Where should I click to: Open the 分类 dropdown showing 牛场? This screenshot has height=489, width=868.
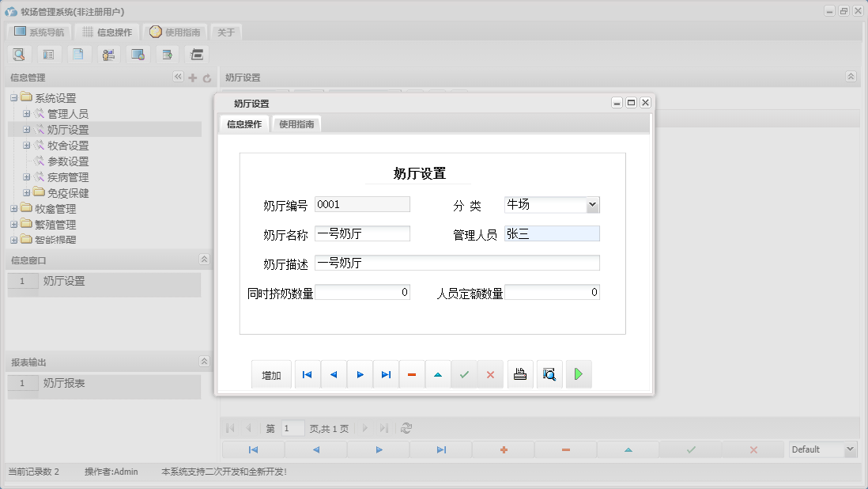[592, 204]
